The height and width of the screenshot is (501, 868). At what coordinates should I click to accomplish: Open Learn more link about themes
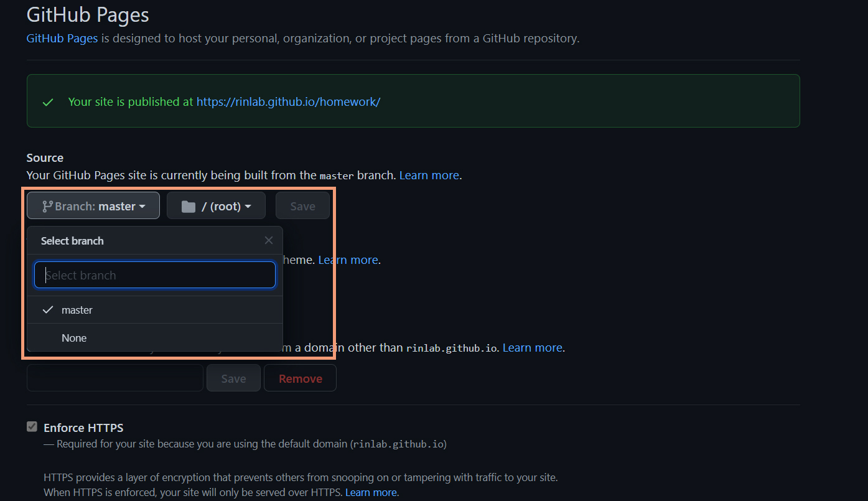[348, 260]
